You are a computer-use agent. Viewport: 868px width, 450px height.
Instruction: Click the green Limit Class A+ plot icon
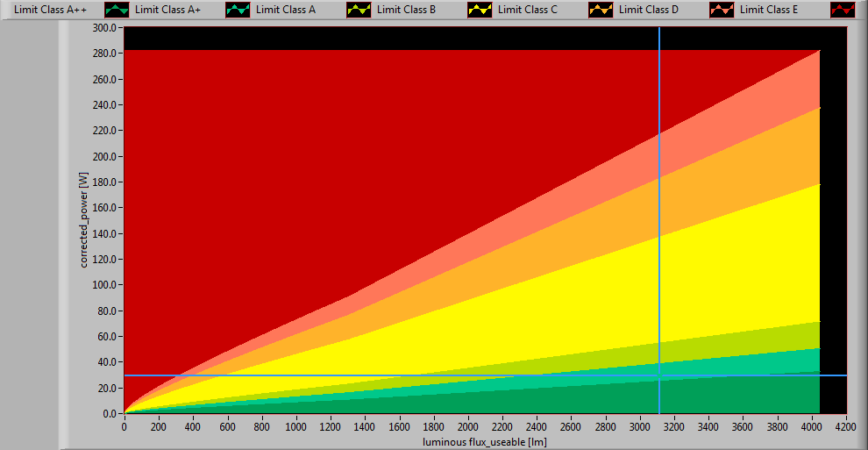238,10
